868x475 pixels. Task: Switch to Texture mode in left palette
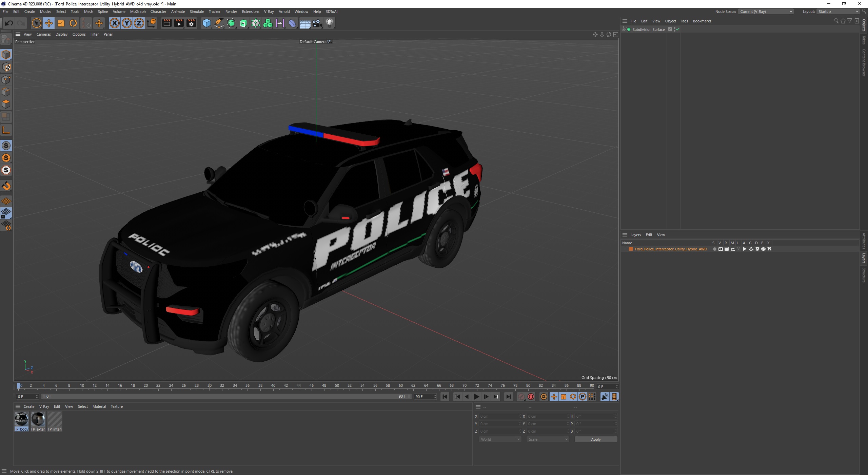(6, 67)
